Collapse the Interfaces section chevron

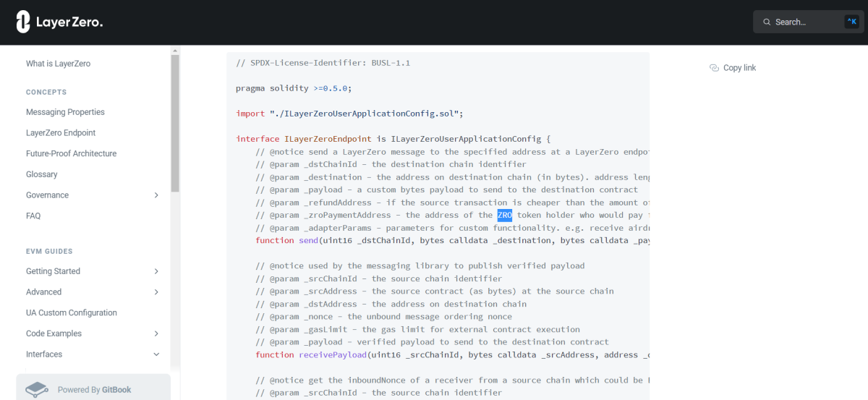coord(156,354)
